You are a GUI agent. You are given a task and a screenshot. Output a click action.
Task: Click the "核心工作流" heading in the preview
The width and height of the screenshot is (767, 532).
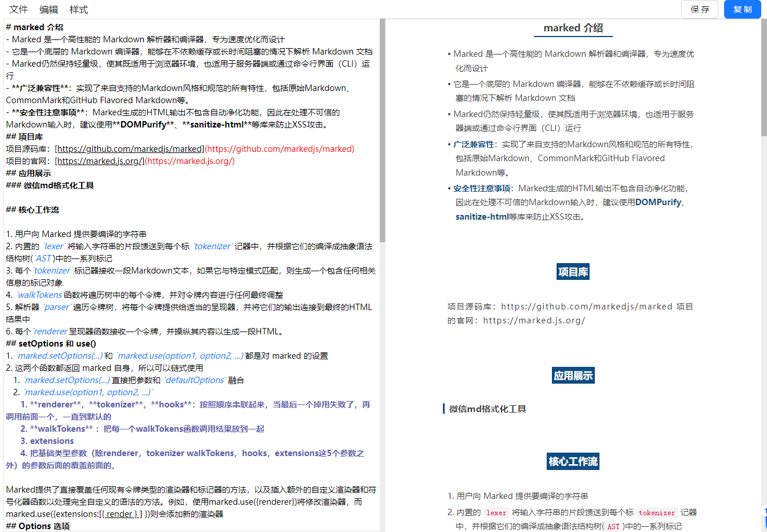[x=573, y=461]
